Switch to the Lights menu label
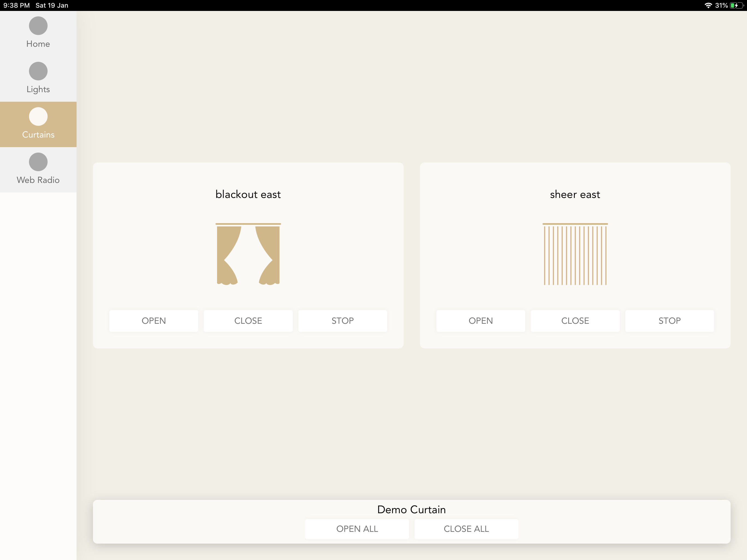747x560 pixels. pyautogui.click(x=38, y=89)
